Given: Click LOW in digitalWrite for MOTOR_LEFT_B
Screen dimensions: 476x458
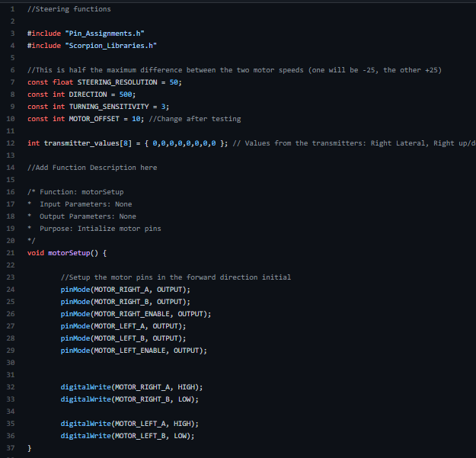Looking at the screenshot, I should 180,436.
